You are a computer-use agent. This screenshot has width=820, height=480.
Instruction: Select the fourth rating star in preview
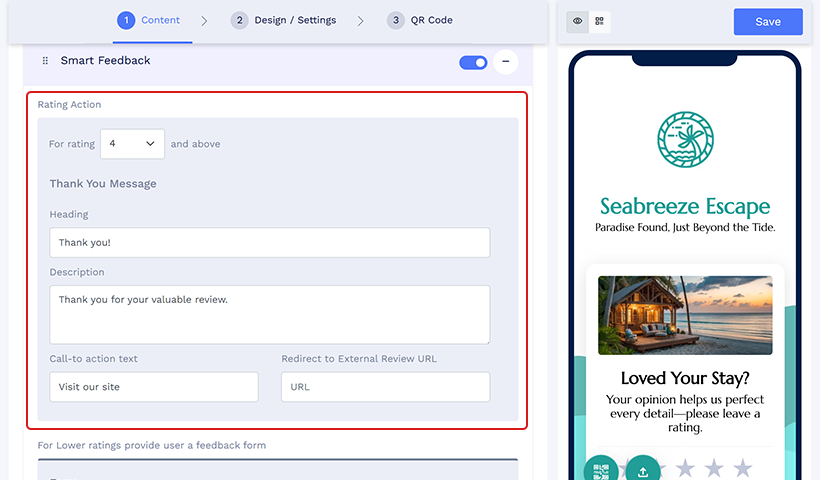point(714,467)
